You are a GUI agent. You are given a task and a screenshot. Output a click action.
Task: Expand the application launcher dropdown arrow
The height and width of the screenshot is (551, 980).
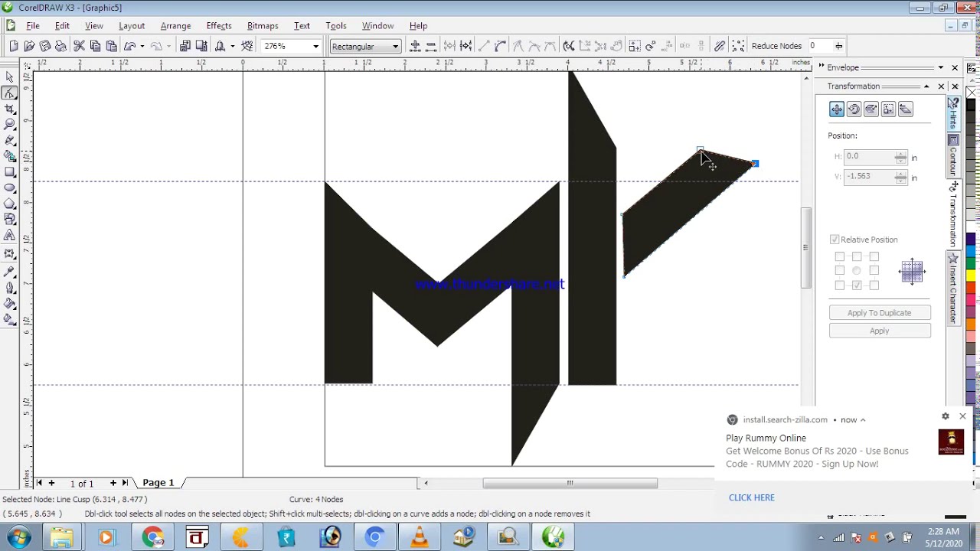(x=232, y=46)
